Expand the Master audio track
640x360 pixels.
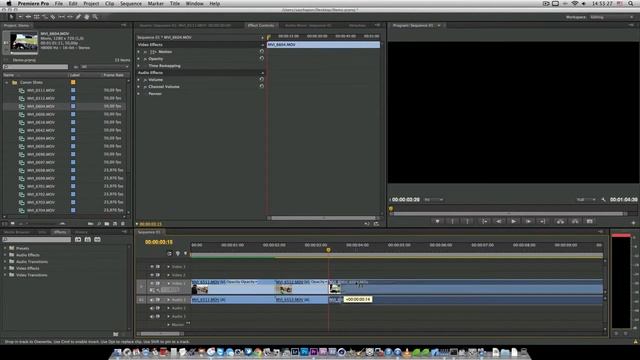coord(169,324)
